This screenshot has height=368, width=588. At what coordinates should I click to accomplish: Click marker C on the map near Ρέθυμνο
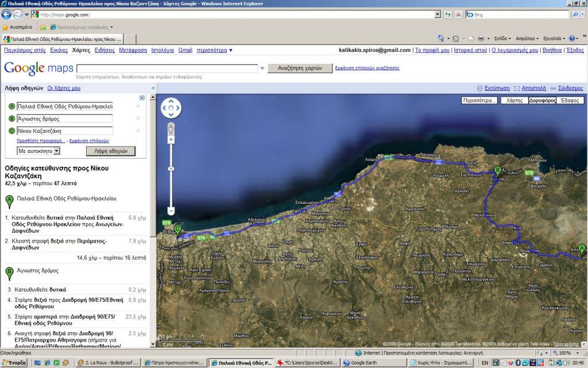pyautogui.click(x=178, y=229)
